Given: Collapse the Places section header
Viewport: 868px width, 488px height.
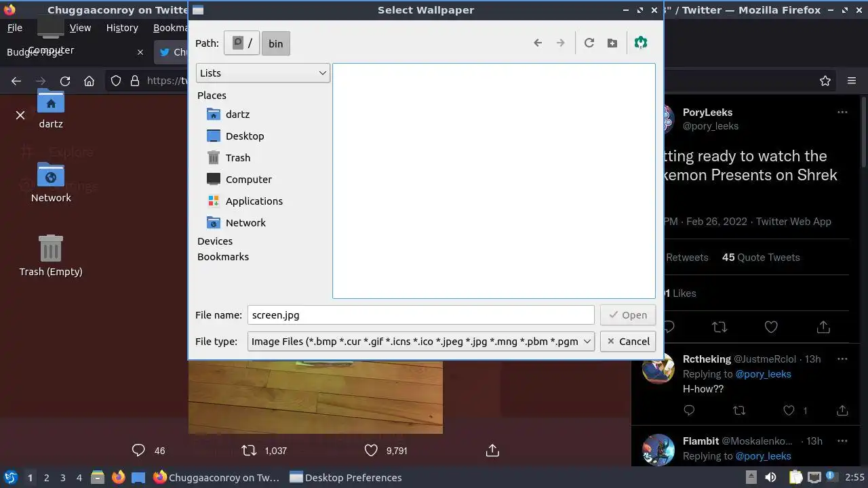Looking at the screenshot, I should click(x=212, y=96).
